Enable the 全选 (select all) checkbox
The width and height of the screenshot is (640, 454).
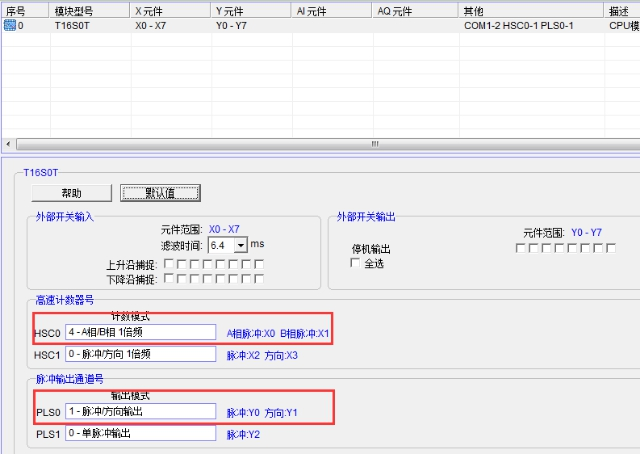pos(355,264)
